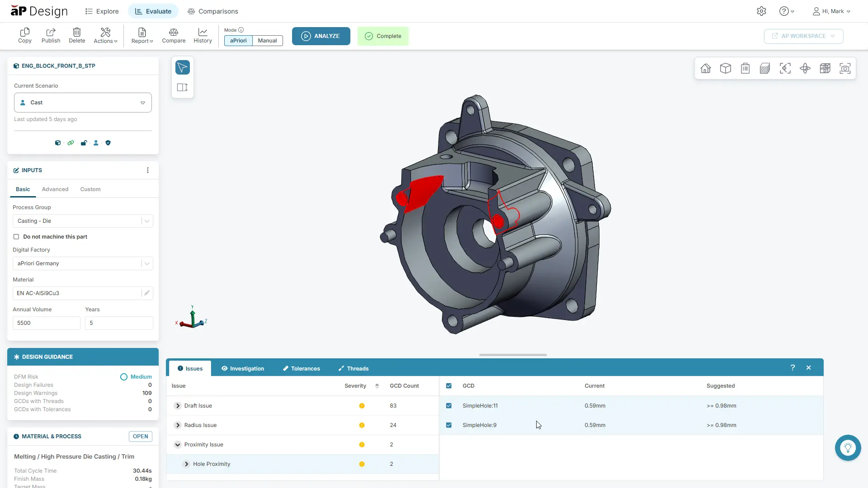Click the camera snapshot icon in the viewport toolbar
This screenshot has width=868, height=488.
(845, 68)
